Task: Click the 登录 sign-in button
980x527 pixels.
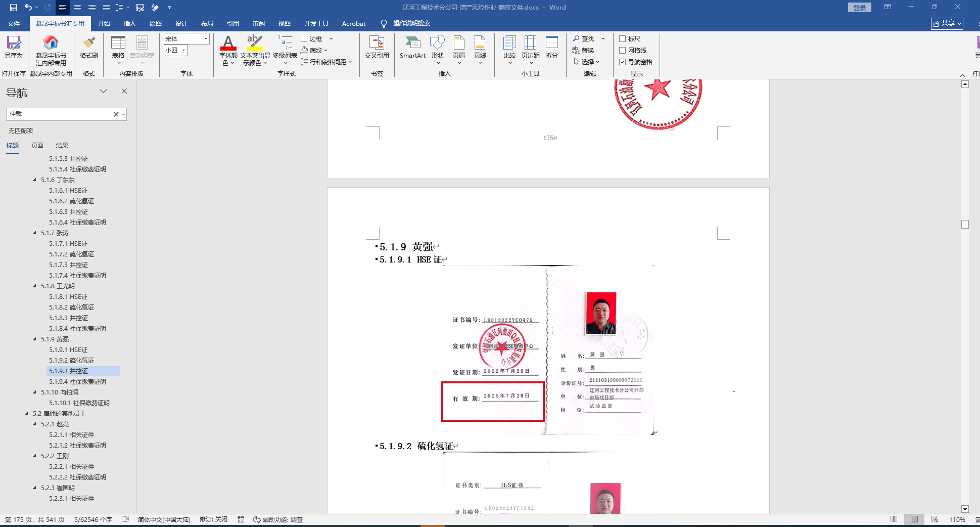Action: pos(860,8)
